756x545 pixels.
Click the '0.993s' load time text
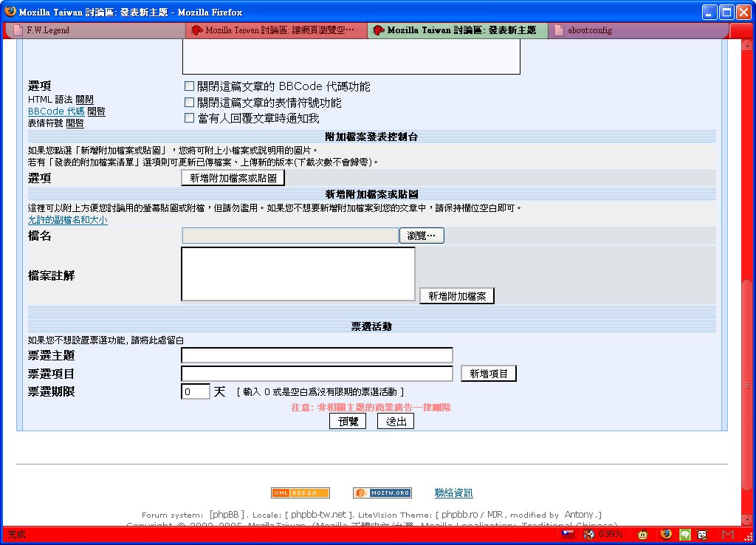click(x=611, y=534)
